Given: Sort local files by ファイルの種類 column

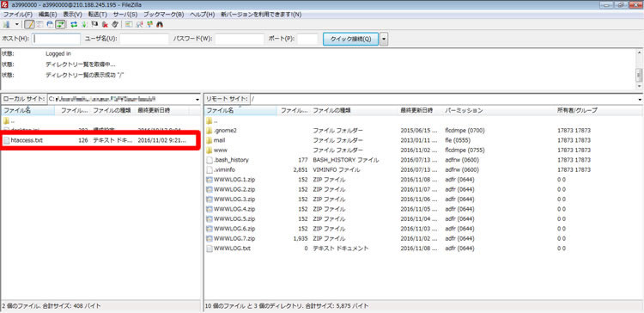Looking at the screenshot, I should [x=112, y=111].
